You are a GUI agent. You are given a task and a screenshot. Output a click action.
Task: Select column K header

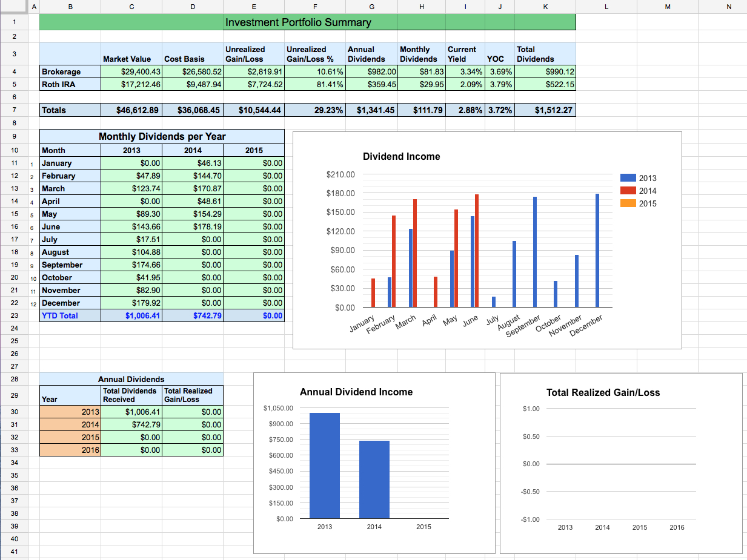tap(545, 7)
